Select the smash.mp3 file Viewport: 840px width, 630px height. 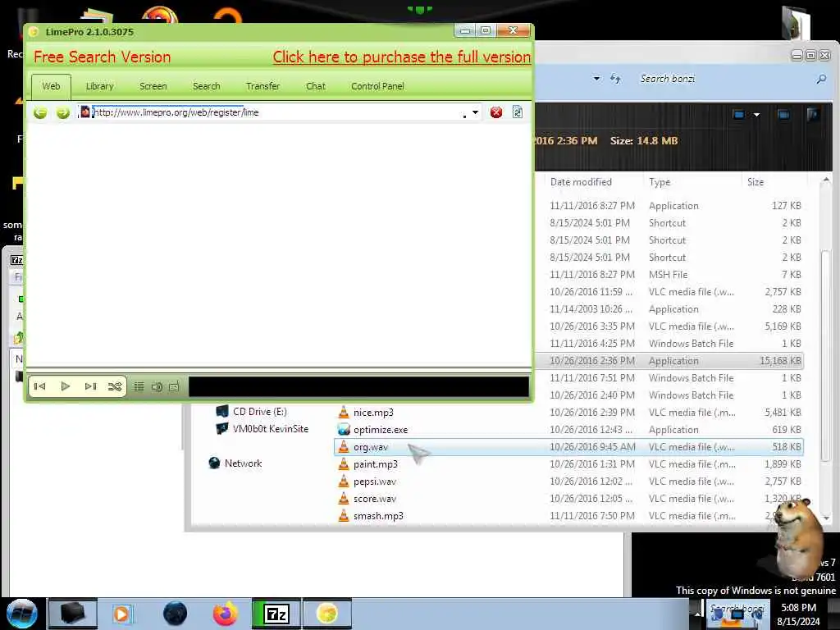[x=378, y=515]
